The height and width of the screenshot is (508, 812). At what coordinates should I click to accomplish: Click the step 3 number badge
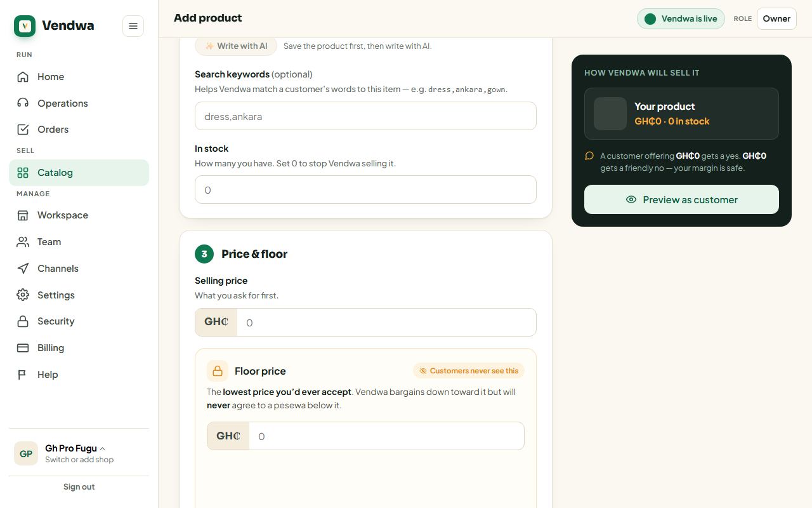coord(204,254)
